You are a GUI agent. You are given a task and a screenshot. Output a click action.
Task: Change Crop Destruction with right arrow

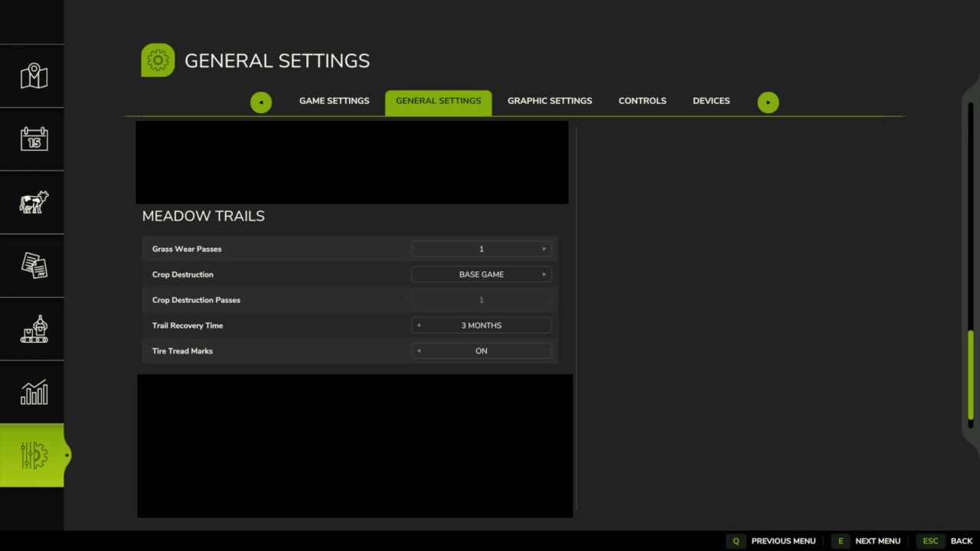tap(544, 274)
